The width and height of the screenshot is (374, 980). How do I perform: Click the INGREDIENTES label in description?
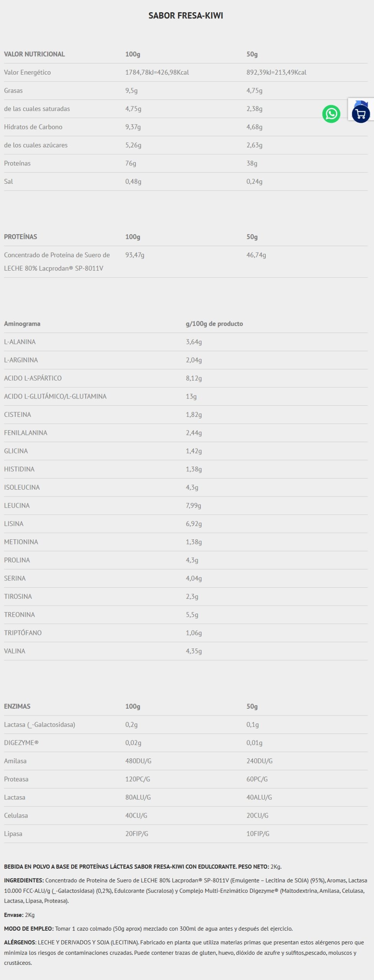coord(24,880)
